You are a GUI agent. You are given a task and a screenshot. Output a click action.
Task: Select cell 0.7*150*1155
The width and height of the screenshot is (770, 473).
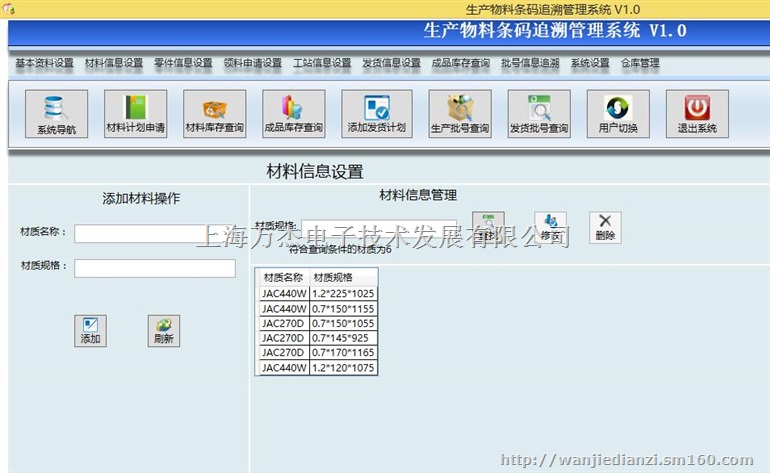click(x=344, y=308)
